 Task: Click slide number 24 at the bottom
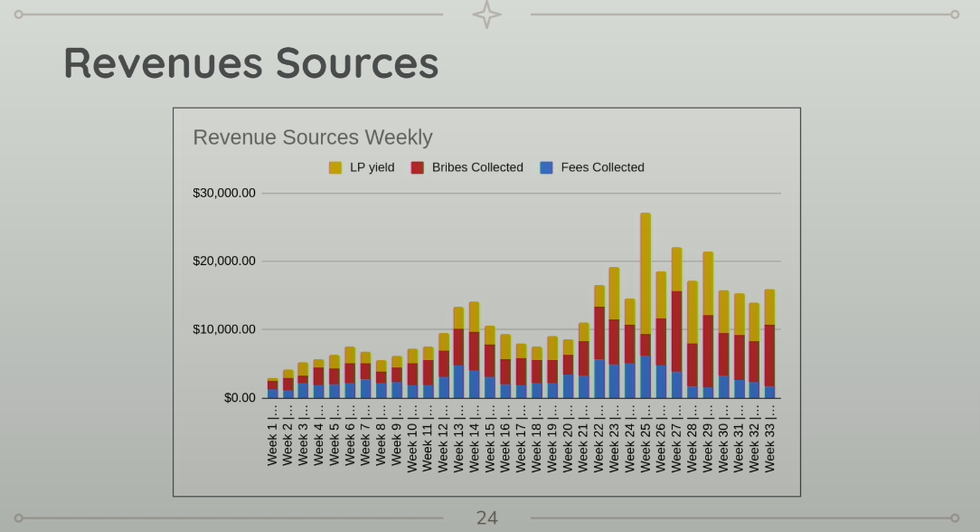pyautogui.click(x=486, y=518)
